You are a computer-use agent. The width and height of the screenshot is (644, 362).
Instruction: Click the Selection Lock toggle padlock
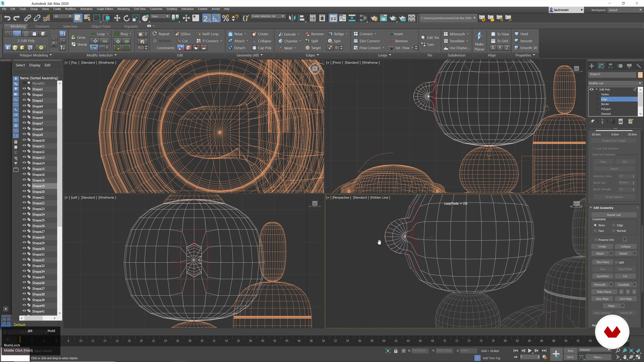click(396, 351)
